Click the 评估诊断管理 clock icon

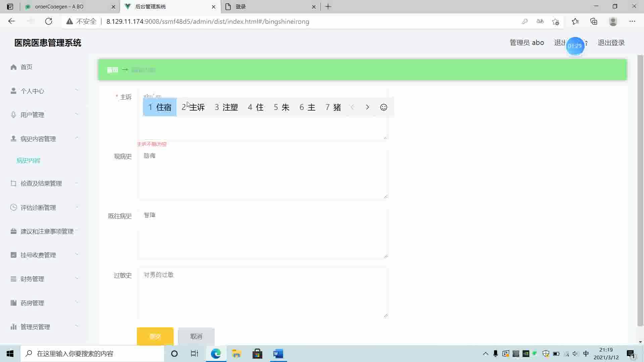(13, 207)
